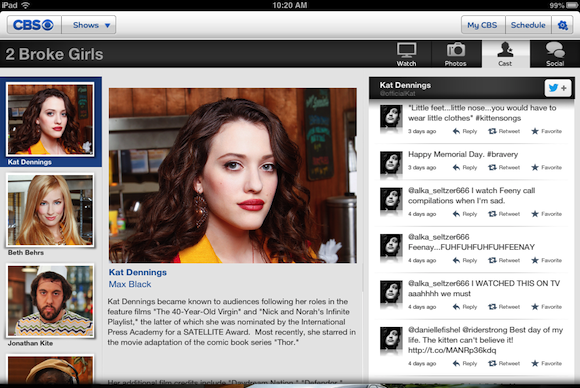Viewport: 580px width, 388px height.
Task: Reply to the FUHFUHFUHFUHFEENAY tweet
Action: pyautogui.click(x=465, y=260)
